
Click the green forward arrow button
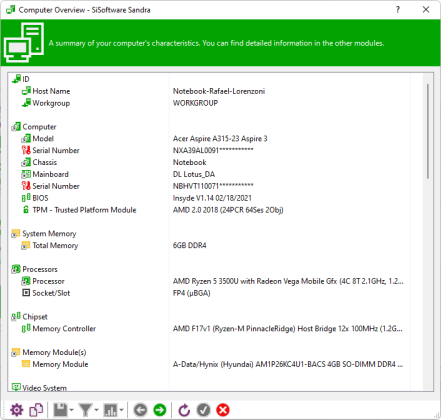(160, 410)
